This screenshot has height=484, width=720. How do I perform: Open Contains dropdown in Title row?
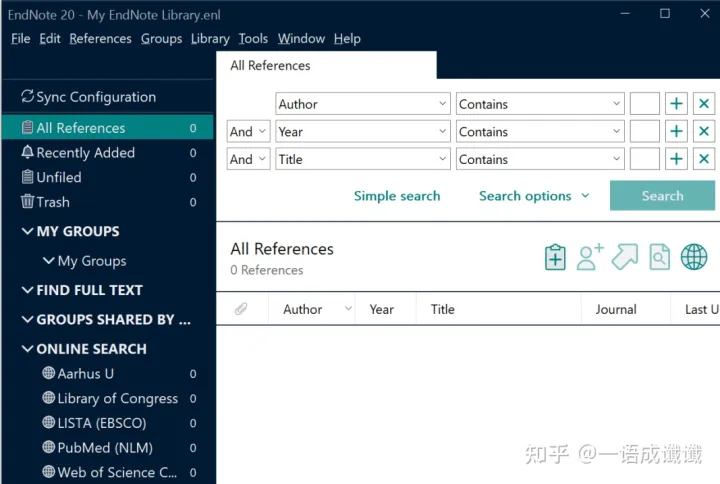click(x=540, y=159)
